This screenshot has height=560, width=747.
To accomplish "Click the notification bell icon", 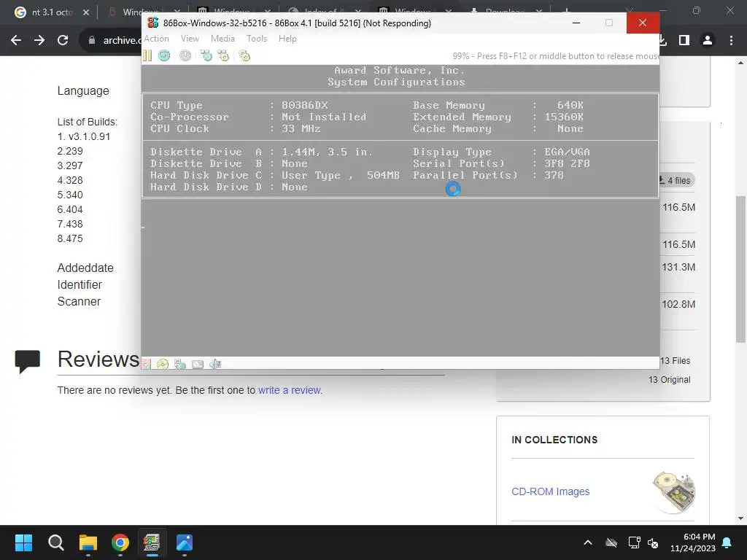I will (x=727, y=542).
